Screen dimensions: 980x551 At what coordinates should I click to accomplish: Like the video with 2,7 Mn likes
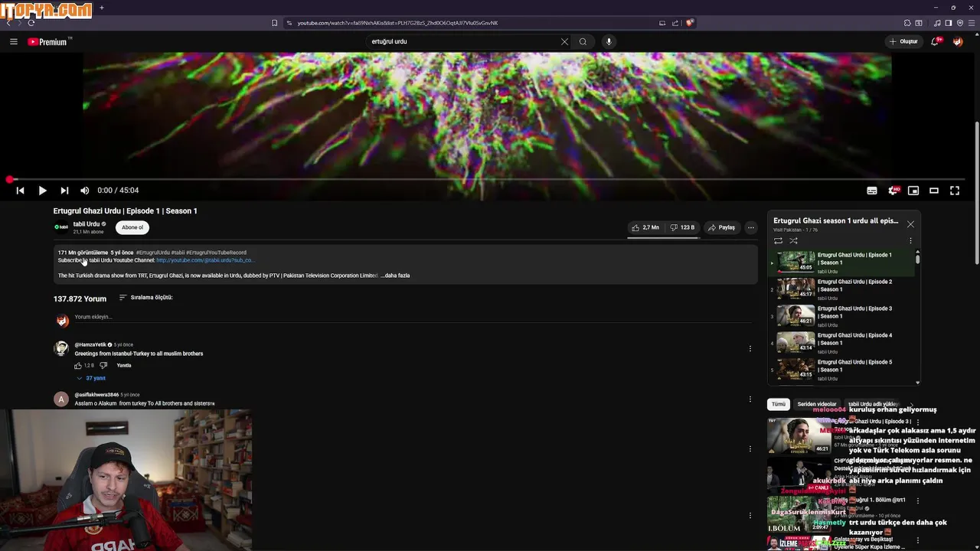click(x=645, y=227)
